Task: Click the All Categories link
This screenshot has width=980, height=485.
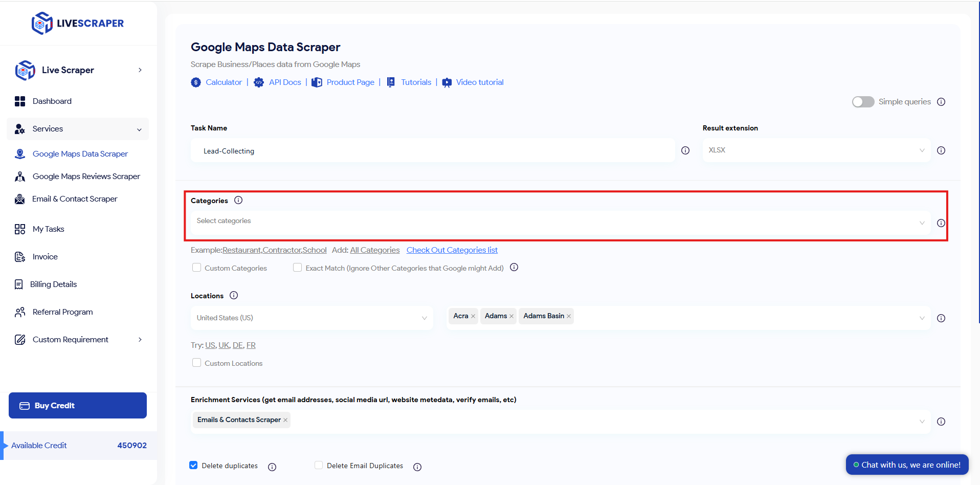Action: [x=375, y=250]
